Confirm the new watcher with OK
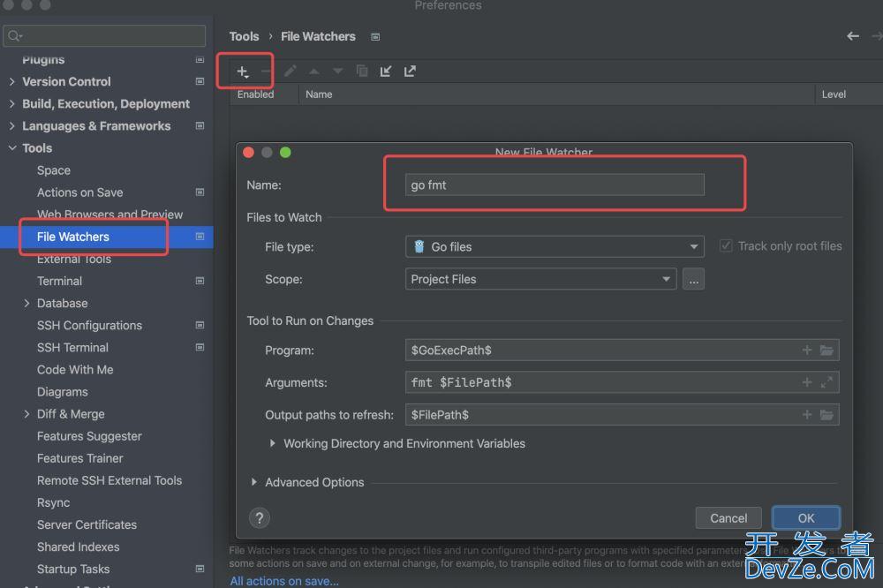883x588 pixels. point(806,518)
